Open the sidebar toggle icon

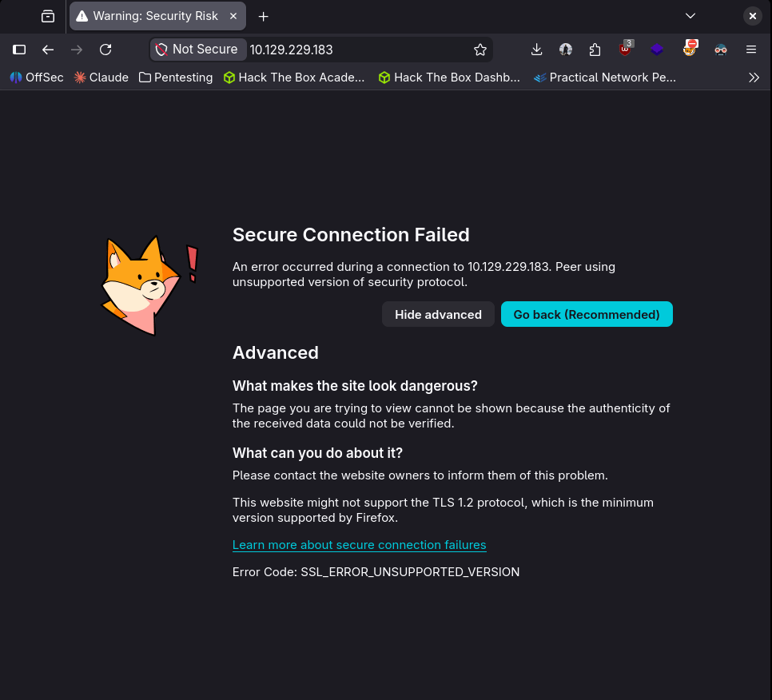tap(19, 50)
